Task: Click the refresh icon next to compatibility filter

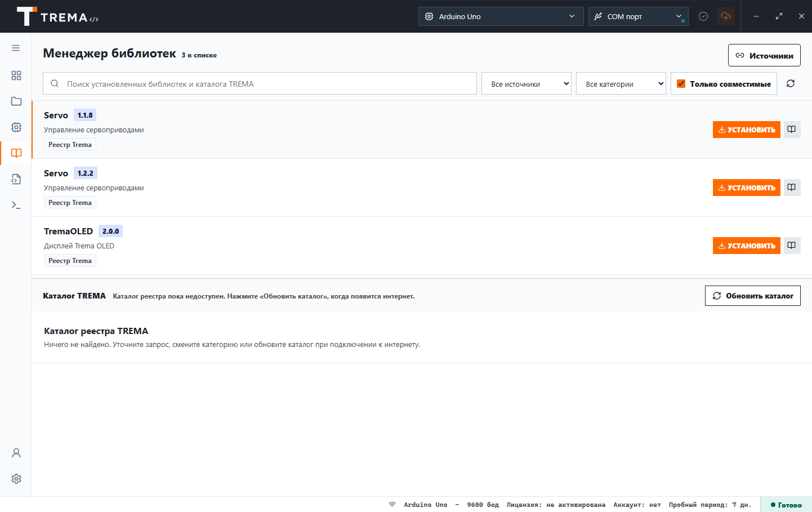Action: [791, 83]
